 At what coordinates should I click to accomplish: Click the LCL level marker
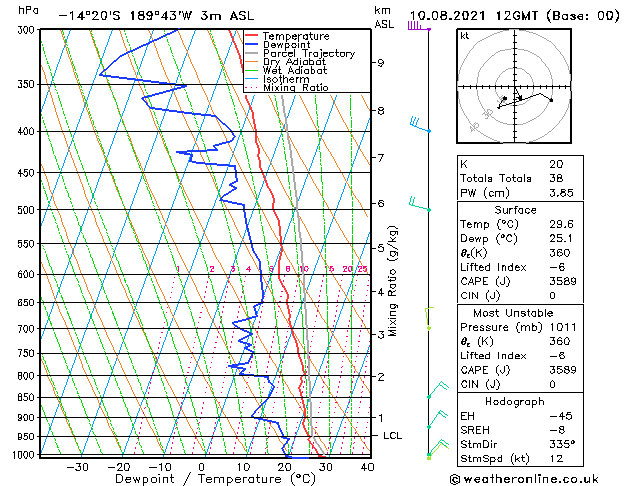[x=392, y=435]
